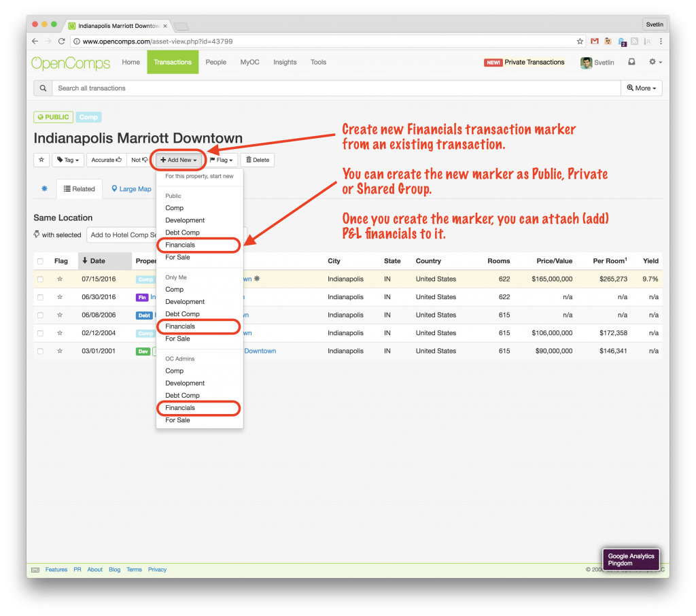Open the Add New dropdown
Screen dimensions: 696x616
pyautogui.click(x=179, y=160)
